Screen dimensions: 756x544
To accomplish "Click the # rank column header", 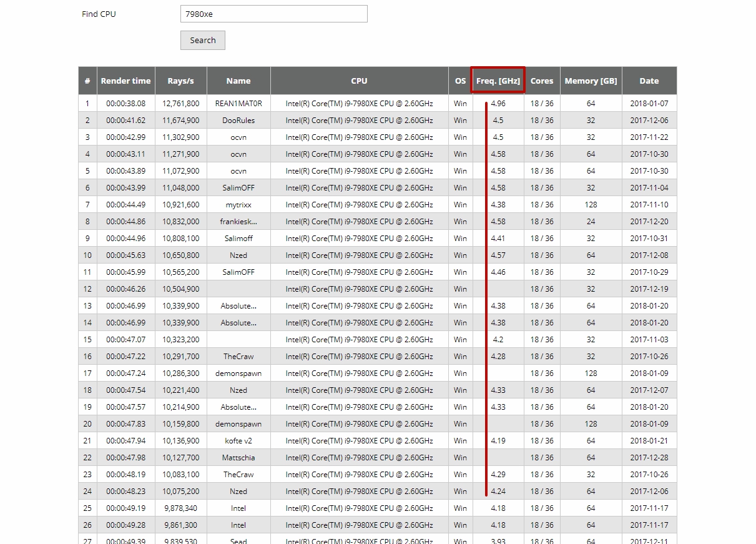I will pos(87,81).
